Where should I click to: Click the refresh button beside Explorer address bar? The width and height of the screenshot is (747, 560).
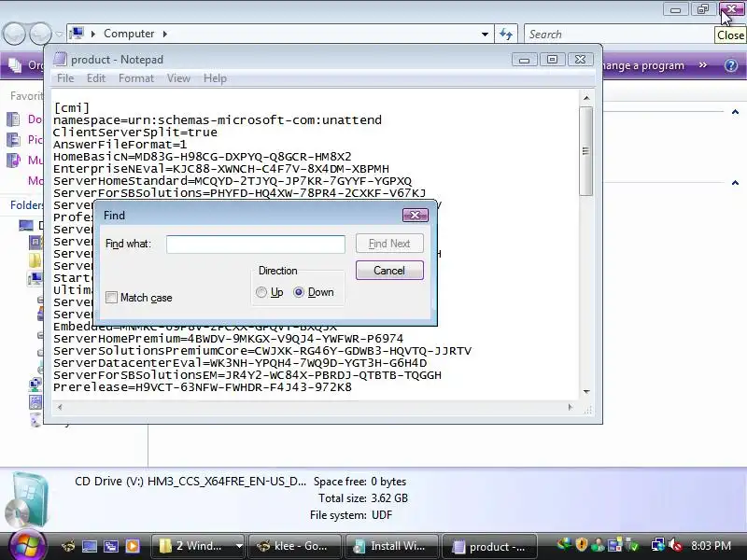coord(506,35)
